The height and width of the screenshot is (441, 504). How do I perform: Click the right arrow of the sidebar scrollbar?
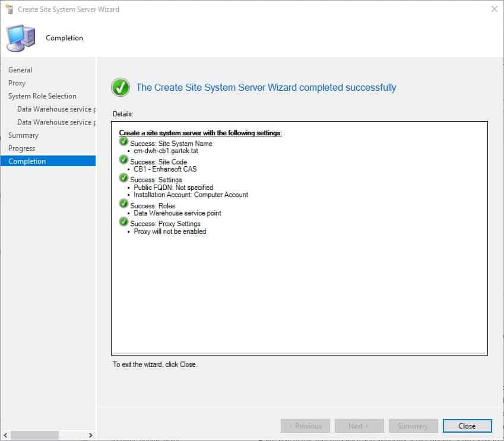(x=90, y=434)
